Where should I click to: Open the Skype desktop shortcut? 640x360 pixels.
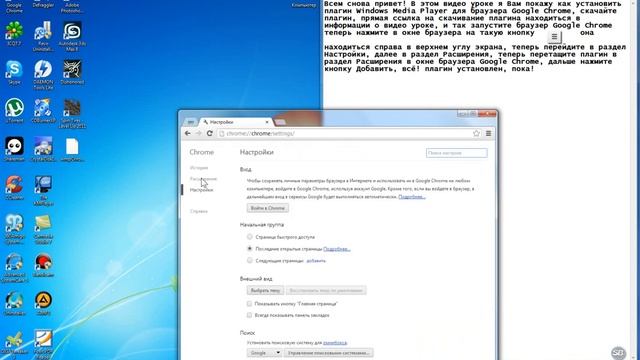click(x=14, y=72)
